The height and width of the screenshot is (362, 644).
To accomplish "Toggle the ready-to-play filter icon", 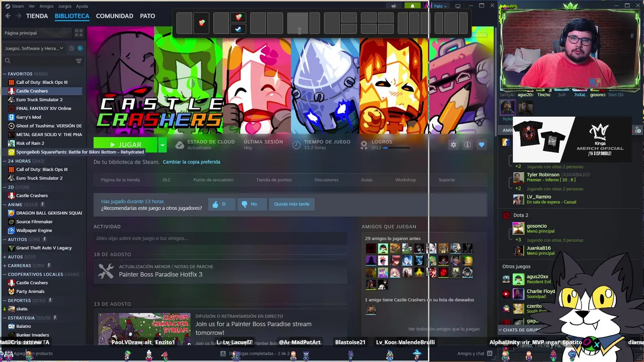I will pos(80,48).
